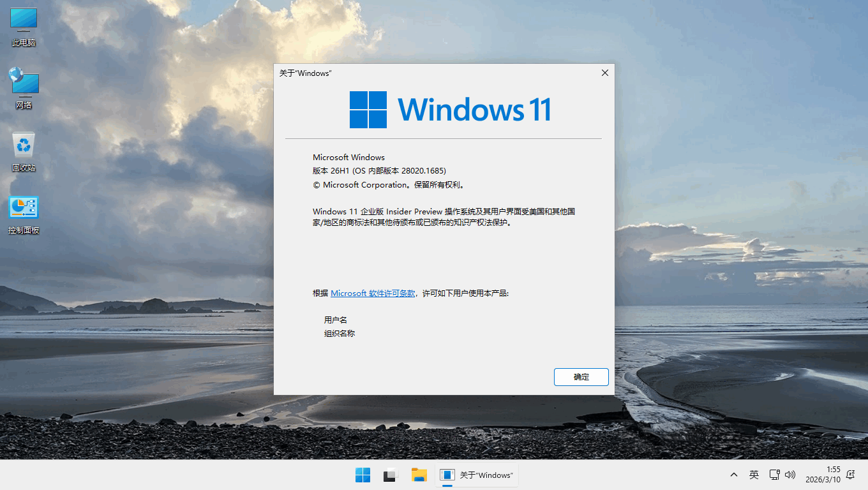The image size is (868, 490).
Task: Open the volume speaker tray icon
Action: [x=790, y=475]
